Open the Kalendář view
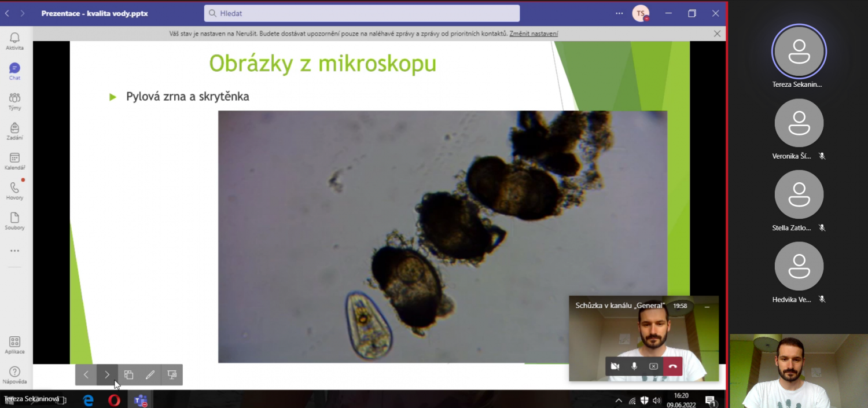Viewport: 868px width, 408px height. point(14,161)
